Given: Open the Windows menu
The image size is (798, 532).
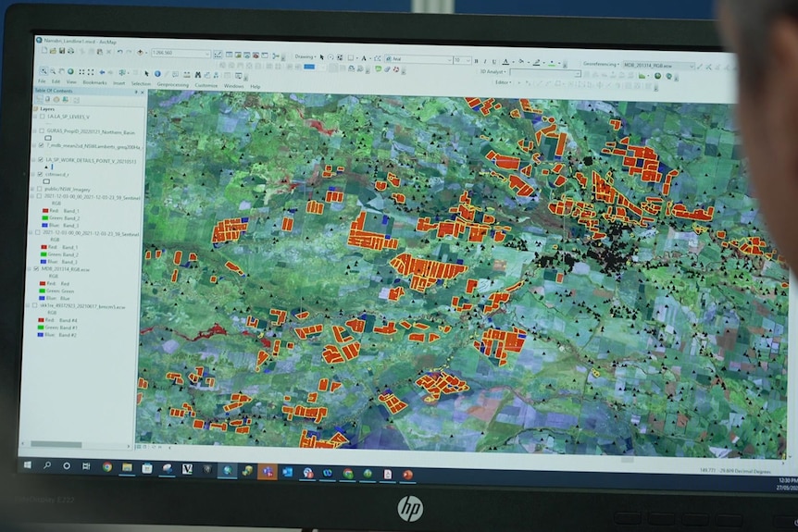Looking at the screenshot, I should pos(233,86).
